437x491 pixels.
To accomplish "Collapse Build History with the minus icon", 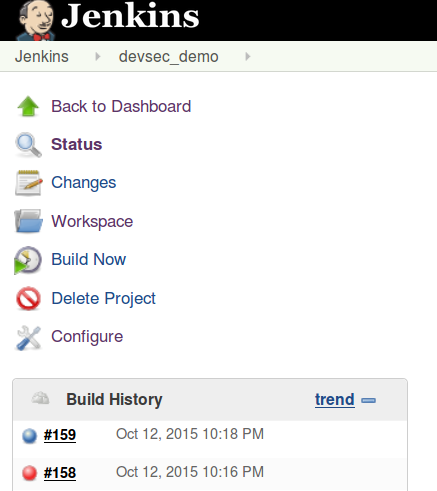I will tap(368, 400).
